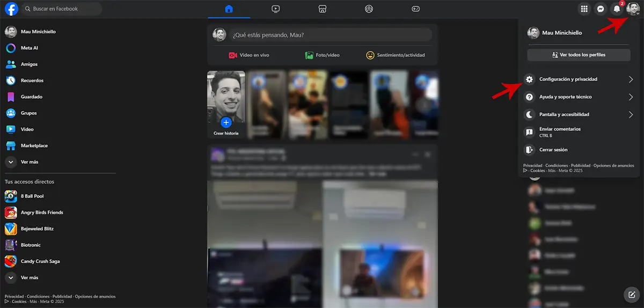Click the new message compose icon
Screen dimensions: 644x308
pyautogui.click(x=631, y=294)
